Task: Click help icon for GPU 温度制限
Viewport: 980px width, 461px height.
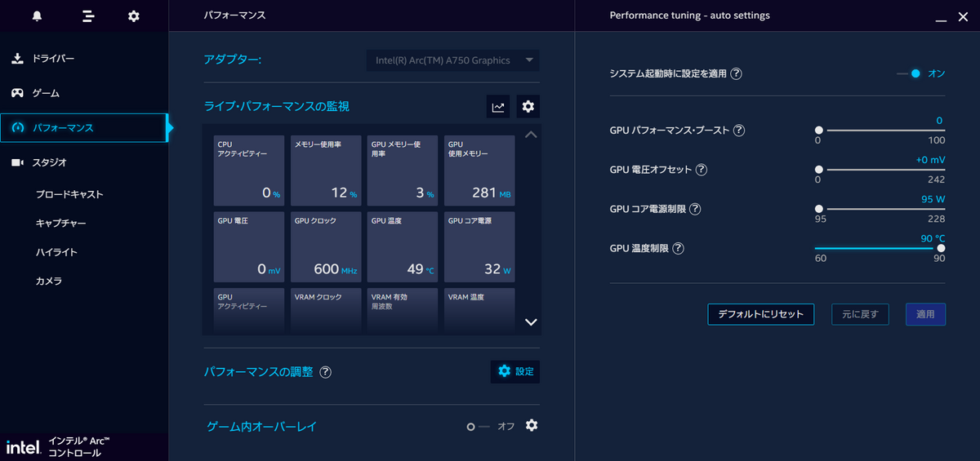Action: [678, 248]
